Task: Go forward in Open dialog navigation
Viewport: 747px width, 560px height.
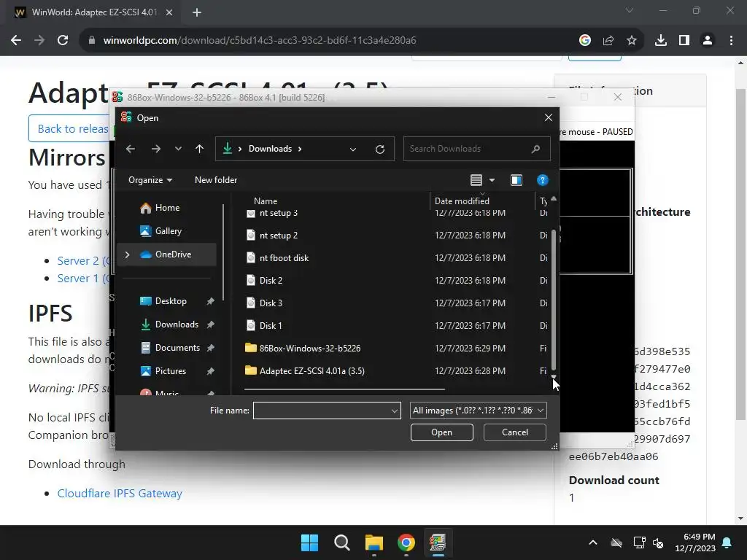Action: 156,149
